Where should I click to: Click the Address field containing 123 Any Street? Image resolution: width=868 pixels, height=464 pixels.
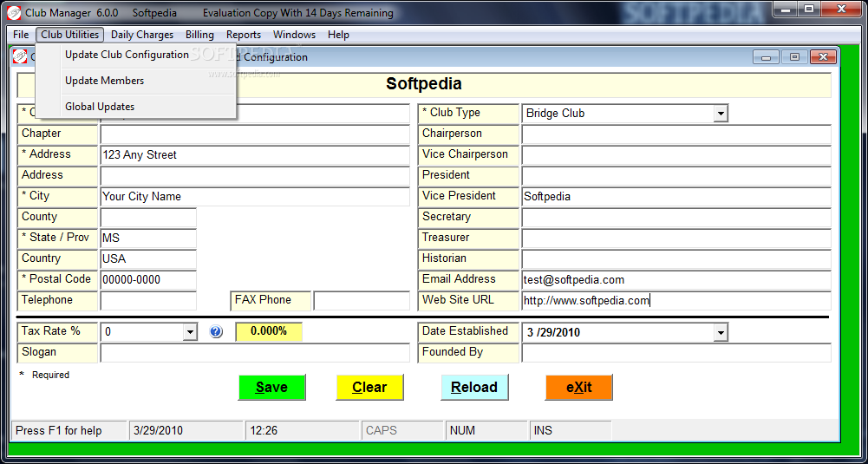click(255, 155)
